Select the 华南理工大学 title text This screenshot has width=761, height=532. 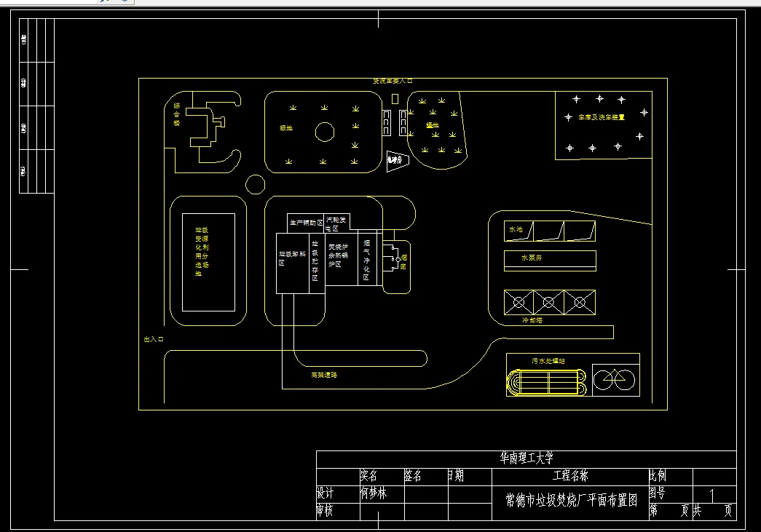(527, 458)
